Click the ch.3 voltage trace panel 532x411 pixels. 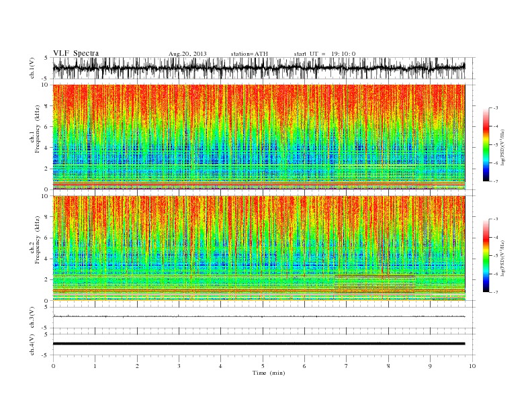pos(264,318)
